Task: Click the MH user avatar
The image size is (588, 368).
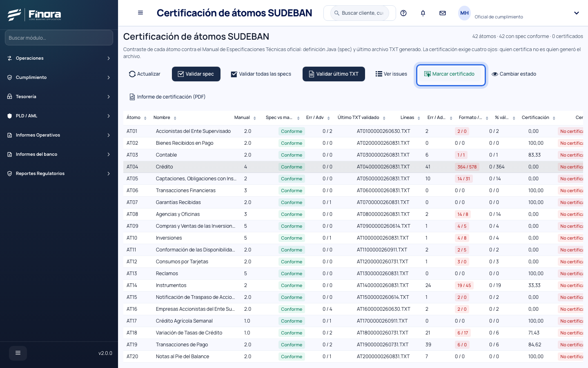Action: 464,13
